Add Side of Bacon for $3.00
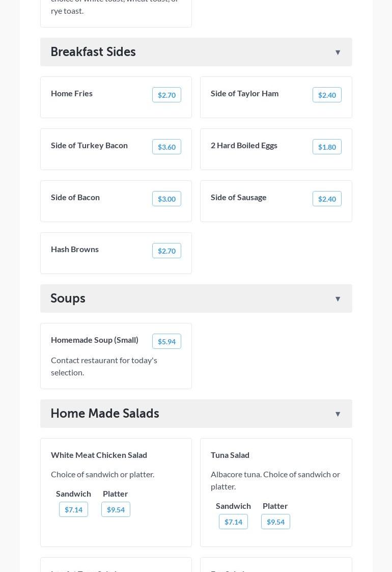This screenshot has height=572, width=392. pyautogui.click(x=166, y=199)
